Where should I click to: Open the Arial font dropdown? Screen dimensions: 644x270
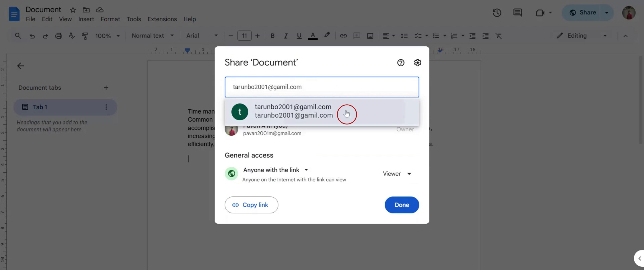202,36
